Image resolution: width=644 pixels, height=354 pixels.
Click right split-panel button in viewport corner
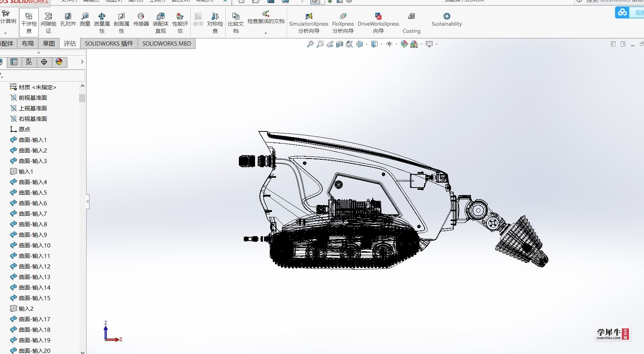(623, 44)
